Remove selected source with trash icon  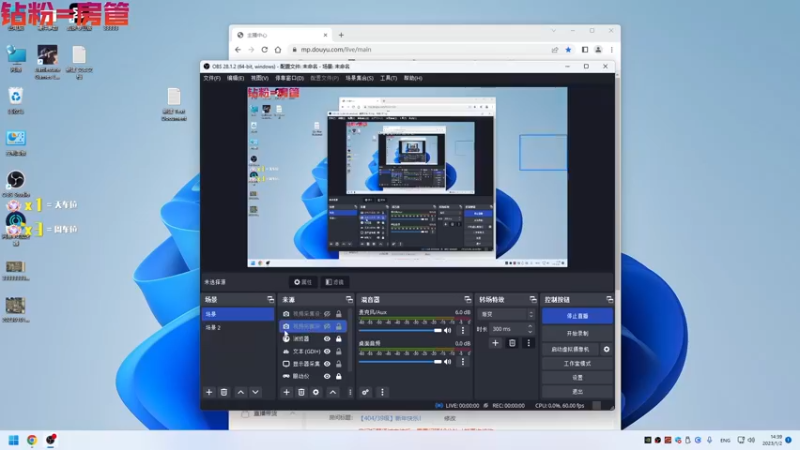click(x=301, y=392)
